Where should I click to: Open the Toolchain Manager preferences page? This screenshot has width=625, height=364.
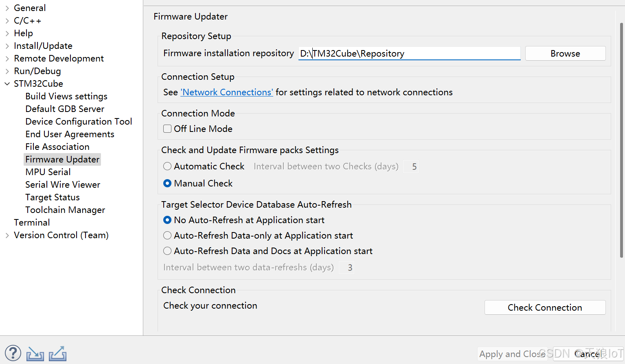[65, 210]
